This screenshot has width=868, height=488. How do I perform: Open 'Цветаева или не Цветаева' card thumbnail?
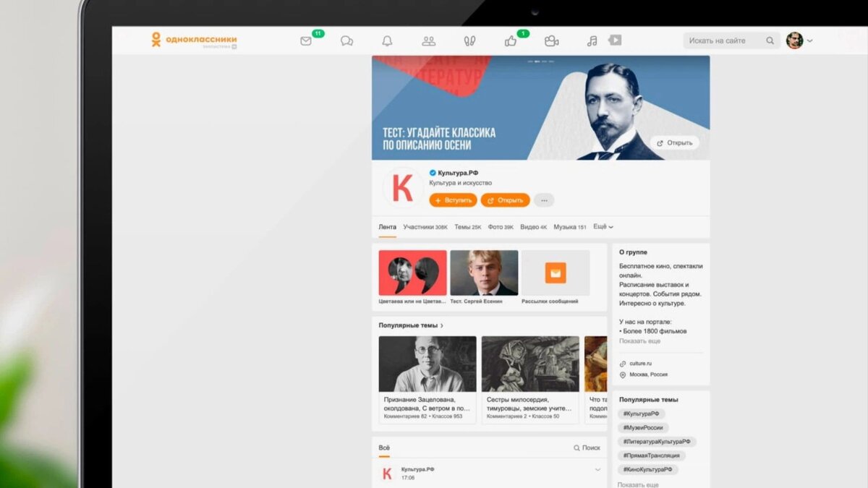412,273
